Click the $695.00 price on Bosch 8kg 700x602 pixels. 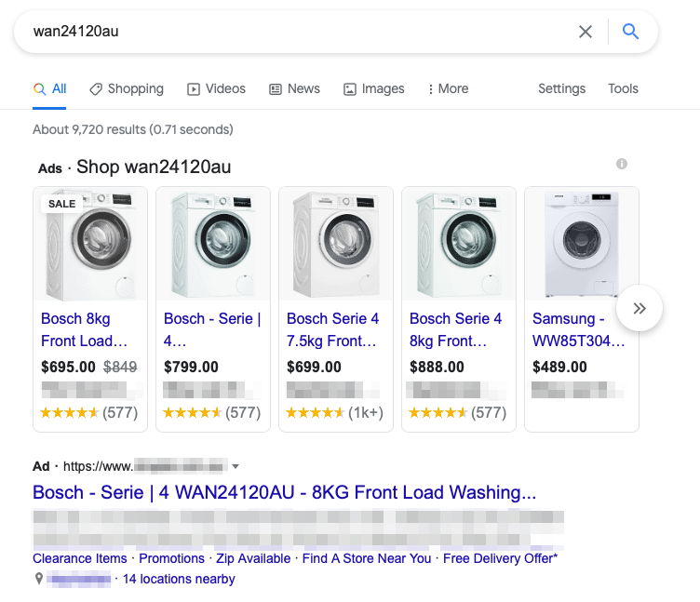click(68, 367)
